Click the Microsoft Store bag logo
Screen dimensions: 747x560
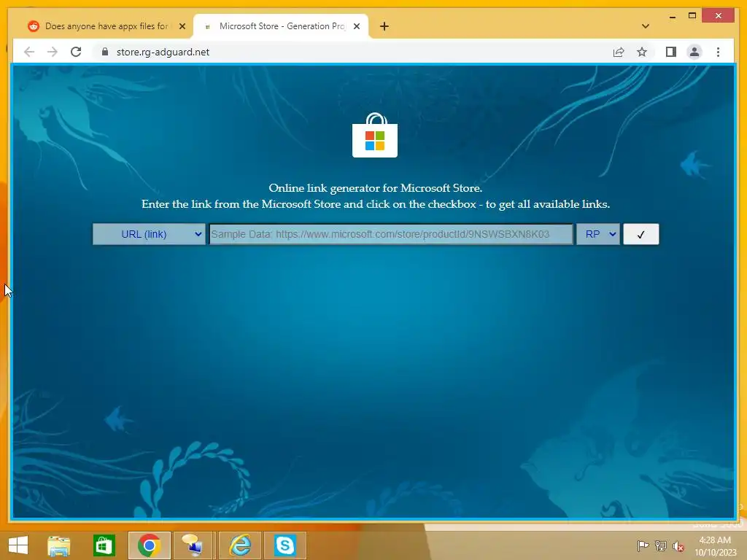pyautogui.click(x=375, y=135)
